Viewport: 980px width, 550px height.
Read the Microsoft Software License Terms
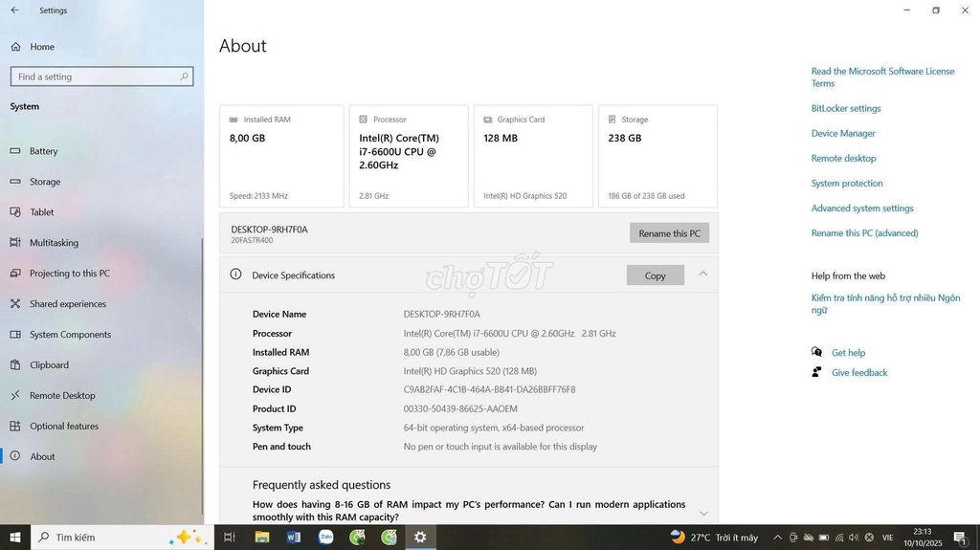pos(882,77)
